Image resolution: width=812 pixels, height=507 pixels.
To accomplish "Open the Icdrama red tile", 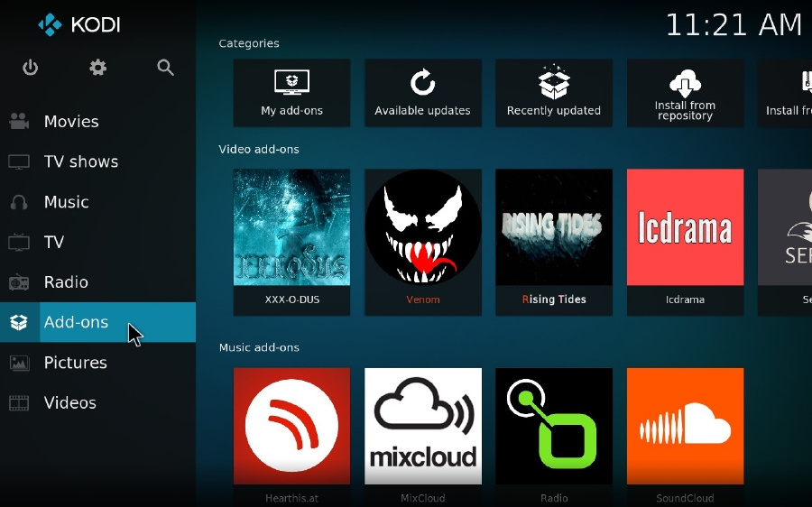I will point(685,226).
